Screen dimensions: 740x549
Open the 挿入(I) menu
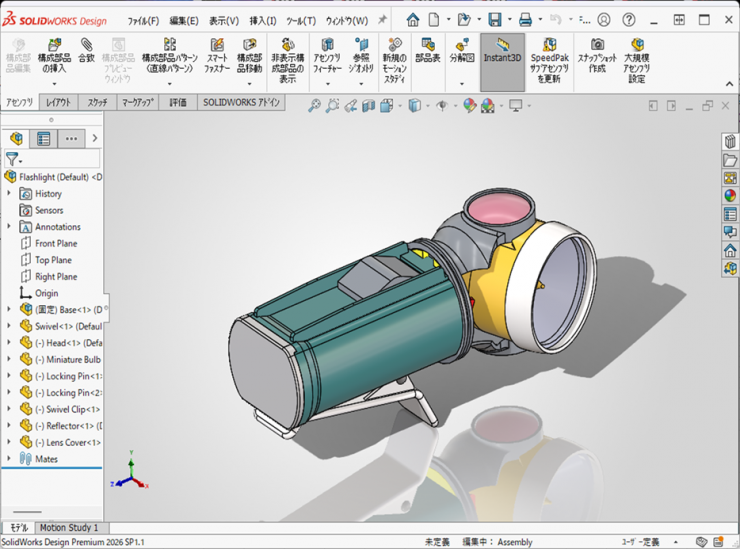[x=262, y=20]
